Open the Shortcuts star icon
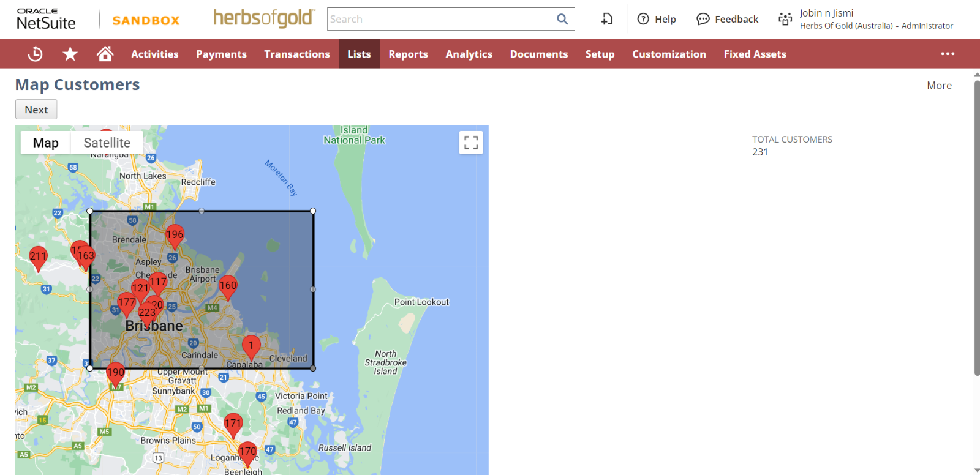The width and height of the screenshot is (980, 475). coord(70,54)
